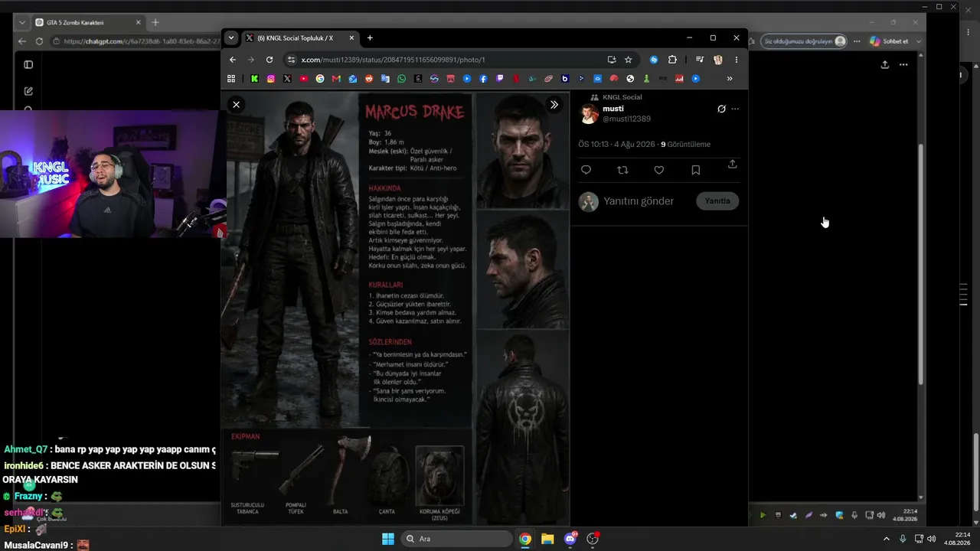
Task: Go back in the X browser window
Action: [233, 60]
